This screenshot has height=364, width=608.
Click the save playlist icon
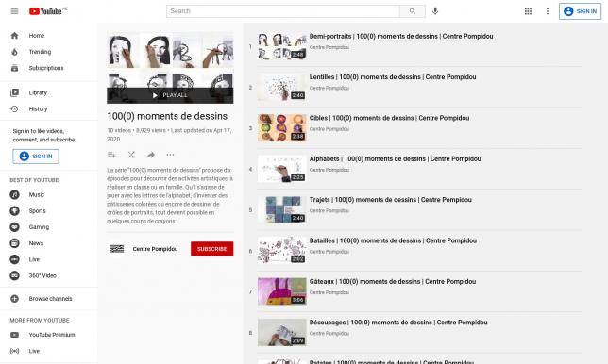pyautogui.click(x=111, y=155)
